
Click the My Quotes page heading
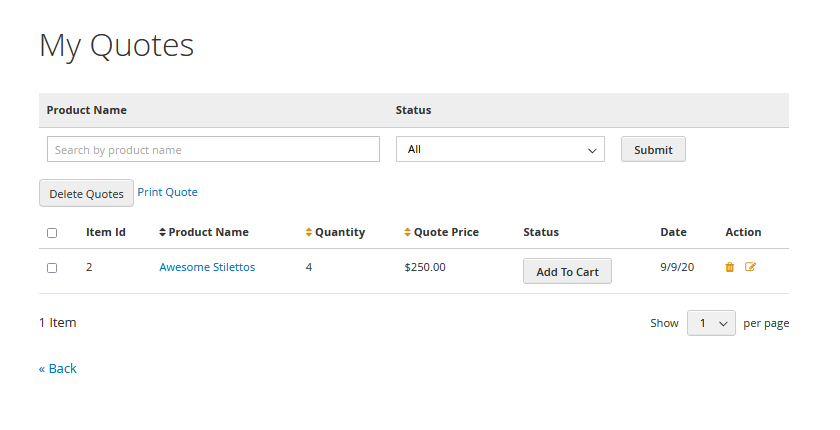[x=116, y=45]
